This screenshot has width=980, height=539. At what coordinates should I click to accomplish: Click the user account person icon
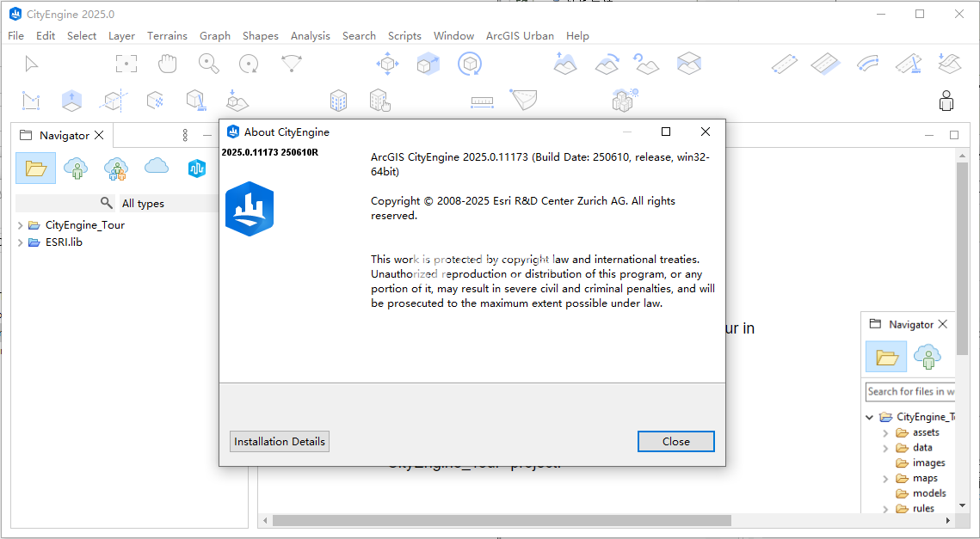(946, 101)
